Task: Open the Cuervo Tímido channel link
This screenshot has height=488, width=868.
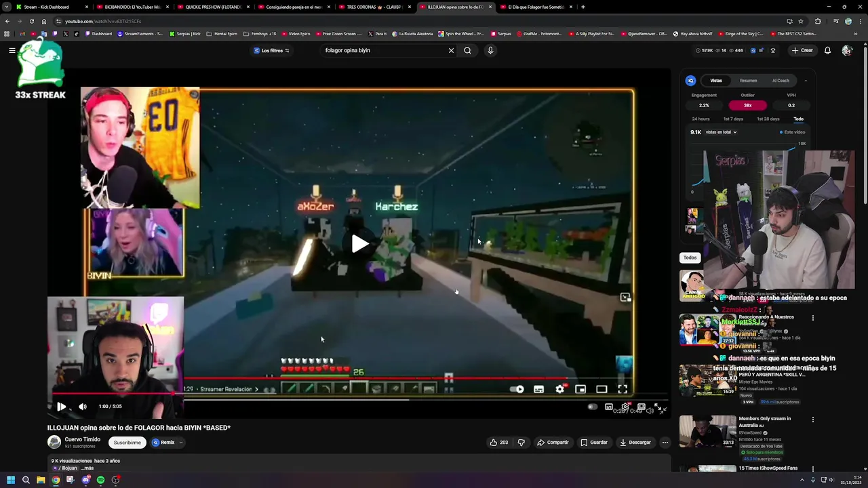Action: tap(83, 439)
